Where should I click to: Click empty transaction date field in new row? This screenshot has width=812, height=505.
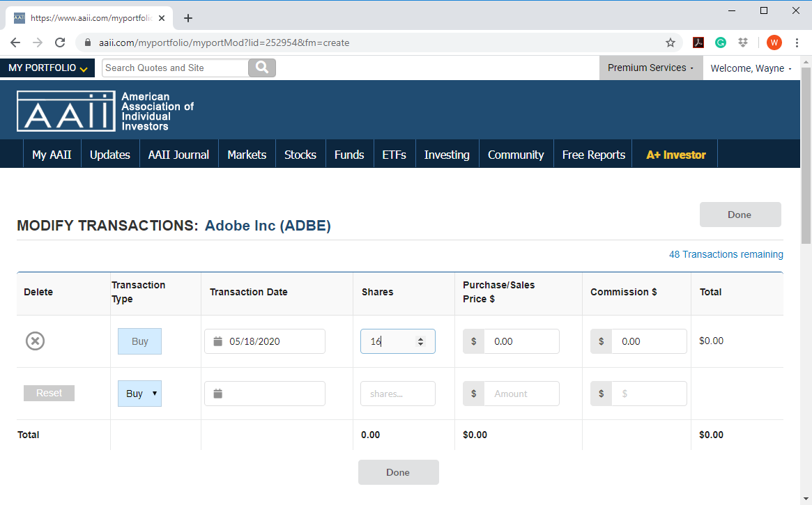tap(265, 394)
